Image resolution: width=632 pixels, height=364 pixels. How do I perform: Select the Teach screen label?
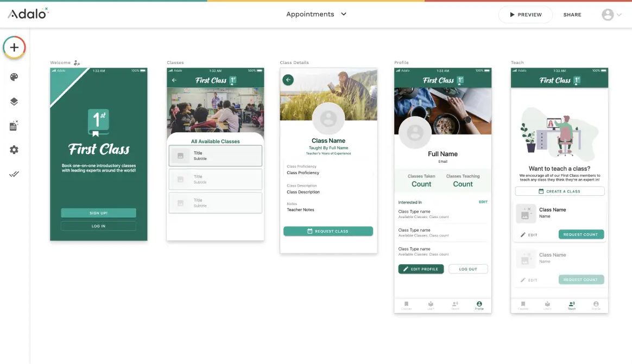[517, 62]
